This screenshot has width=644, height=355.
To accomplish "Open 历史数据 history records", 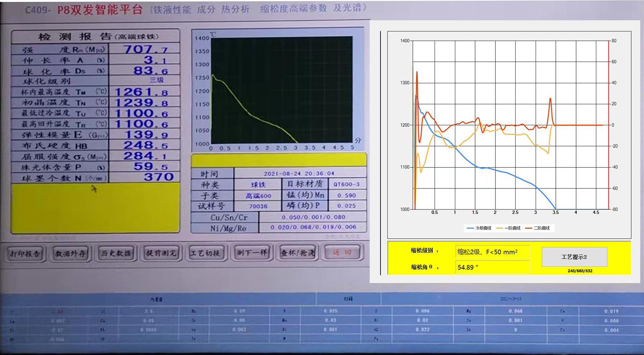I will click(116, 253).
